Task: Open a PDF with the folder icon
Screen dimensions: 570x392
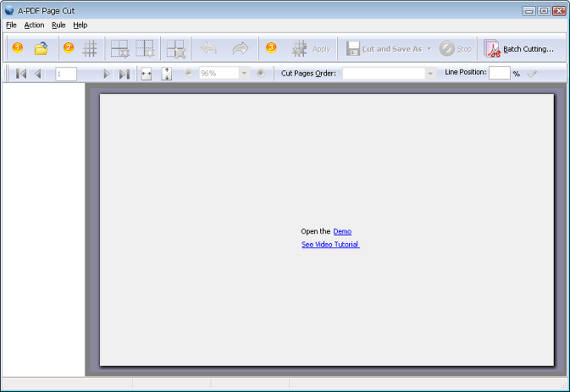Action: tap(42, 48)
